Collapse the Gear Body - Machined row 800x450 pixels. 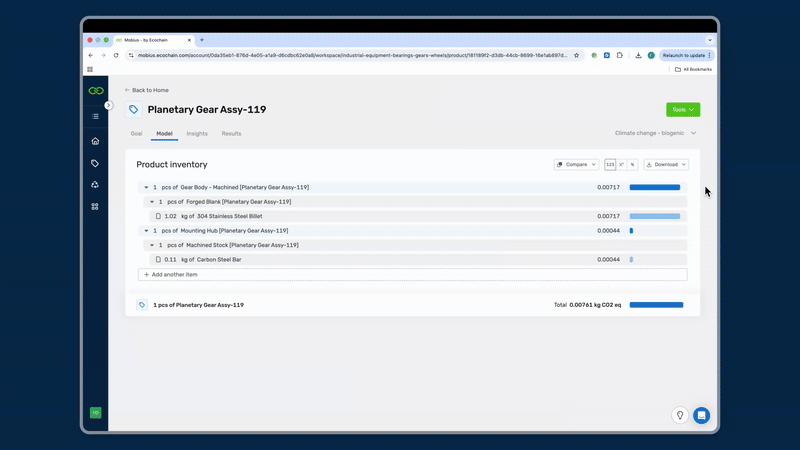point(146,187)
